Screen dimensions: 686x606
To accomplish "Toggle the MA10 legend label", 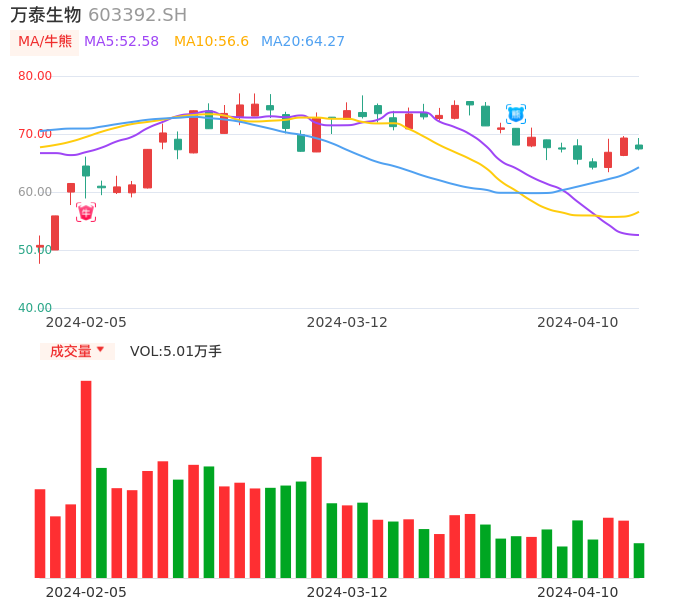I will pos(211,42).
